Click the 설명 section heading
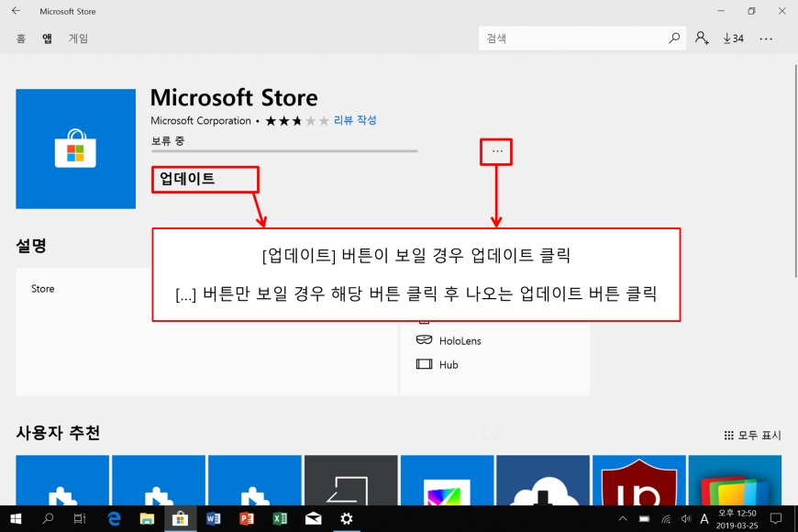Screen dimensions: 798x532 point(31,246)
